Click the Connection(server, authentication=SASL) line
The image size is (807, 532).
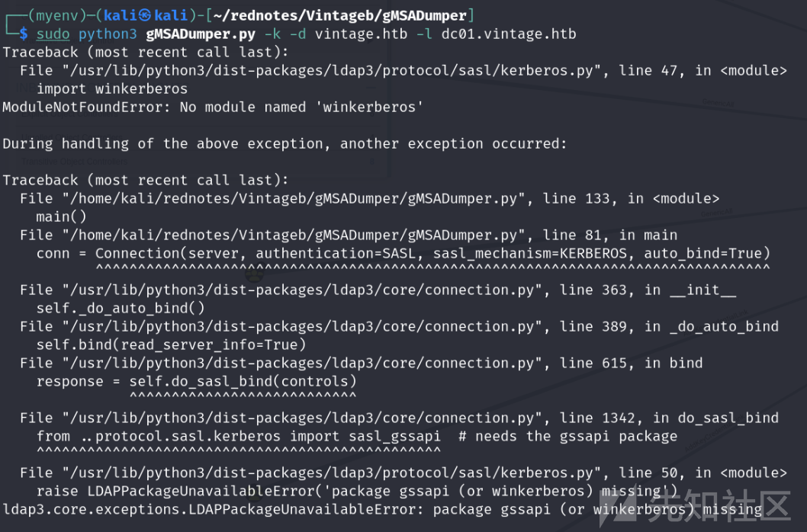pos(403,253)
